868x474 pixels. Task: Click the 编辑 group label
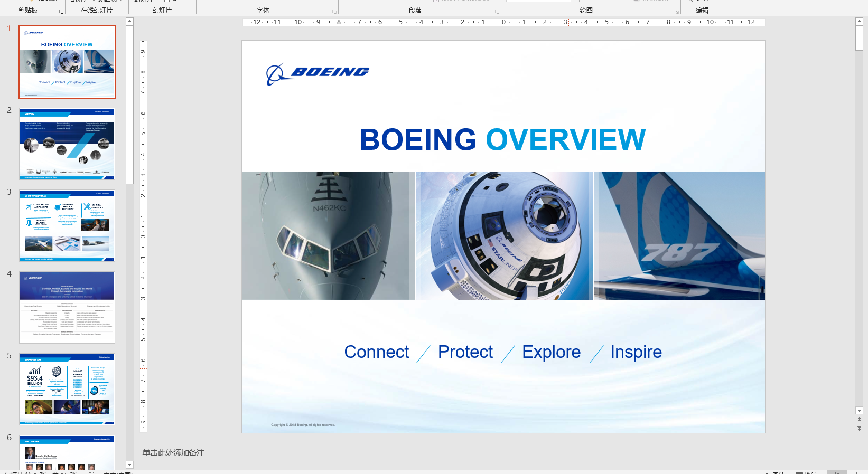coord(702,11)
